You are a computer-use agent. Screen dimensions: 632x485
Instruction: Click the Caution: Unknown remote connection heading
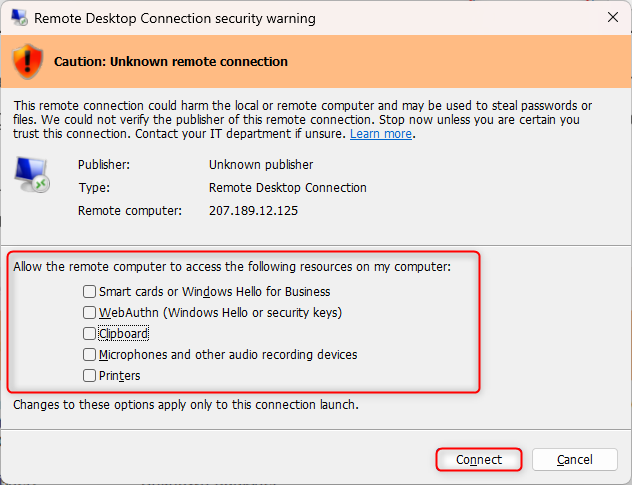point(171,62)
